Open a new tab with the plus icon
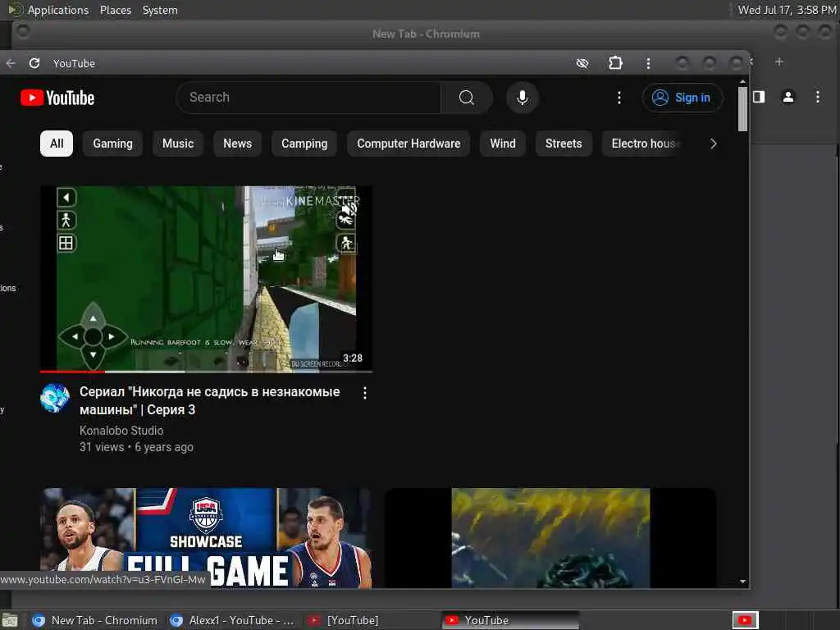The height and width of the screenshot is (630, 840). pos(779,62)
